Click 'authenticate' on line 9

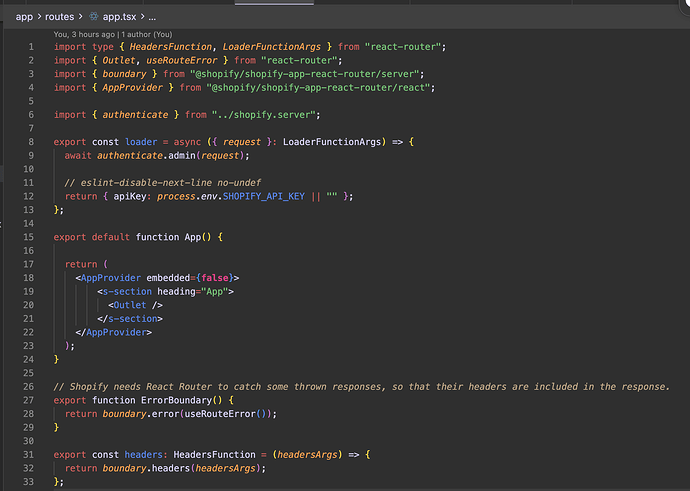pyautogui.click(x=130, y=155)
